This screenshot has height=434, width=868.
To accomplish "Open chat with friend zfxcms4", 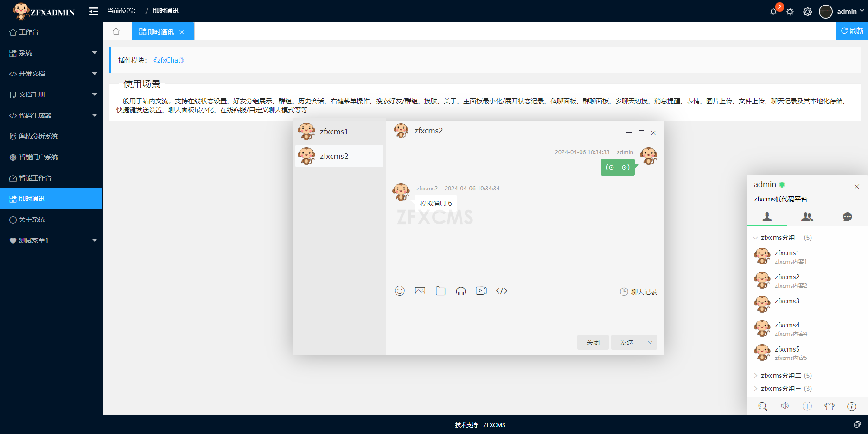I will click(x=807, y=328).
